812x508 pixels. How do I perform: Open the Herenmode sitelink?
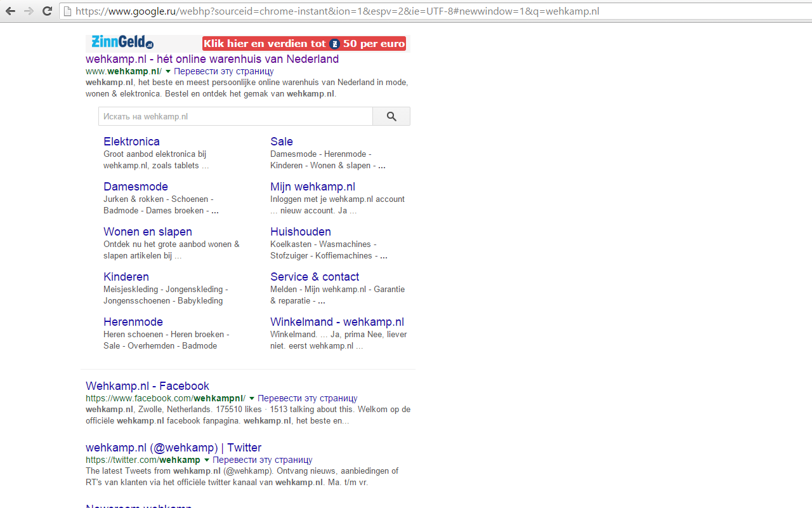[133, 322]
